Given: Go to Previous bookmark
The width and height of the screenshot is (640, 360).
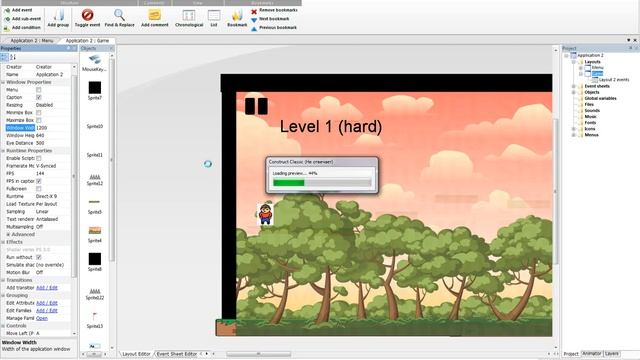Looking at the screenshot, I should [274, 28].
